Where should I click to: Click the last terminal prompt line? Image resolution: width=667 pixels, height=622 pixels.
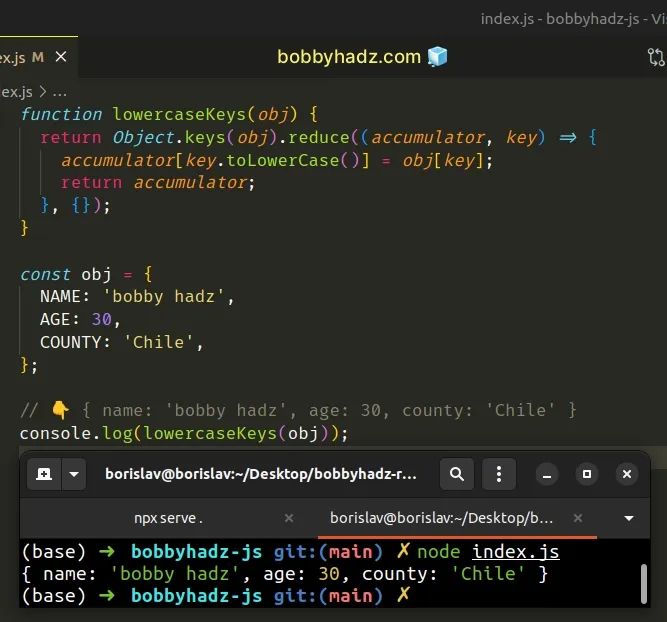[x=216, y=596]
